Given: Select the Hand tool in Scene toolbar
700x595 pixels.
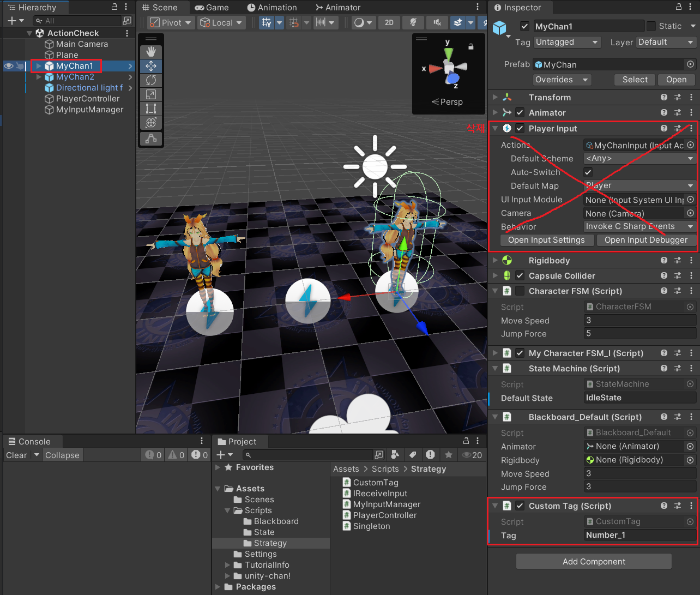Looking at the screenshot, I should click(x=151, y=52).
